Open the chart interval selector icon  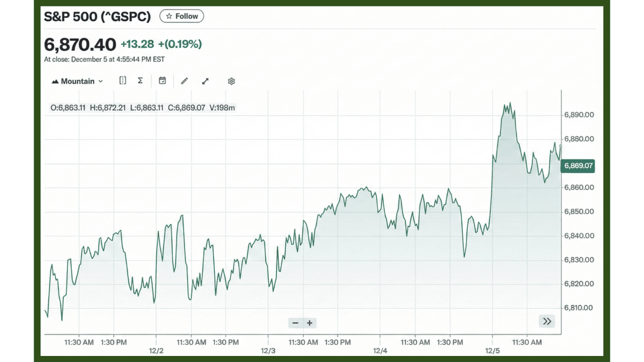122,80
